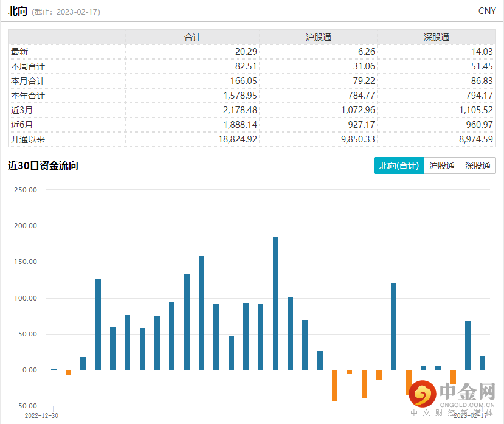The height and width of the screenshot is (424, 504).
Task: Select the 最新 row label
Action: point(19,52)
